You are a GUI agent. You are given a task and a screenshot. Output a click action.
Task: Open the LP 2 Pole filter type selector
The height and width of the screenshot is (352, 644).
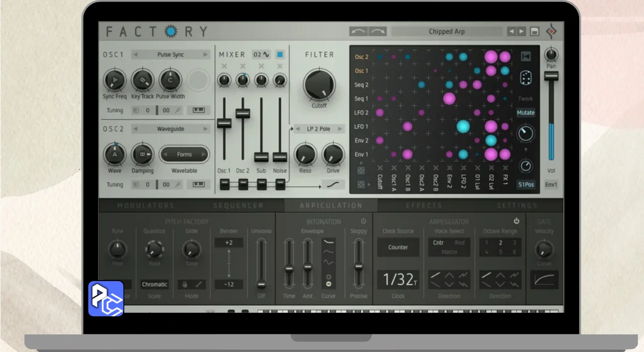[318, 129]
